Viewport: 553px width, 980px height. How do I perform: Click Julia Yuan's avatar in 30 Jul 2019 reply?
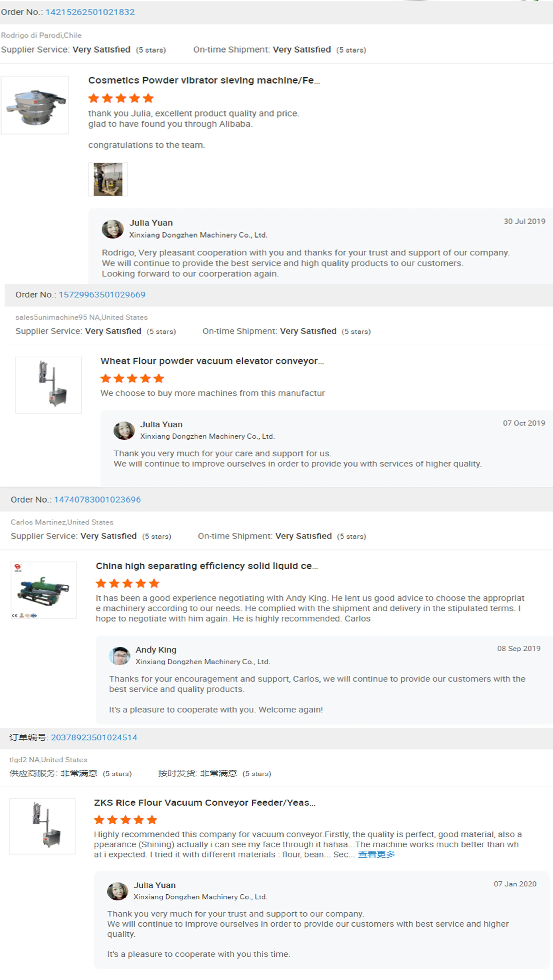coord(113,229)
